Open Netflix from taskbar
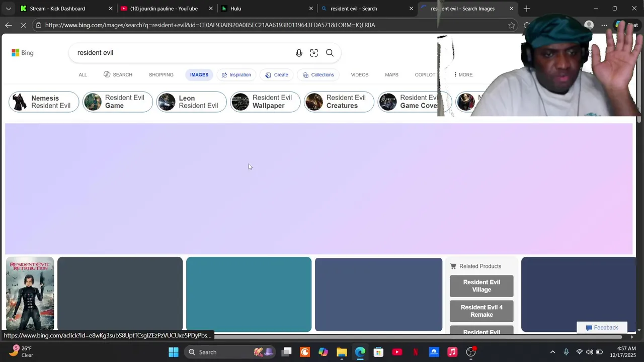 416,352
